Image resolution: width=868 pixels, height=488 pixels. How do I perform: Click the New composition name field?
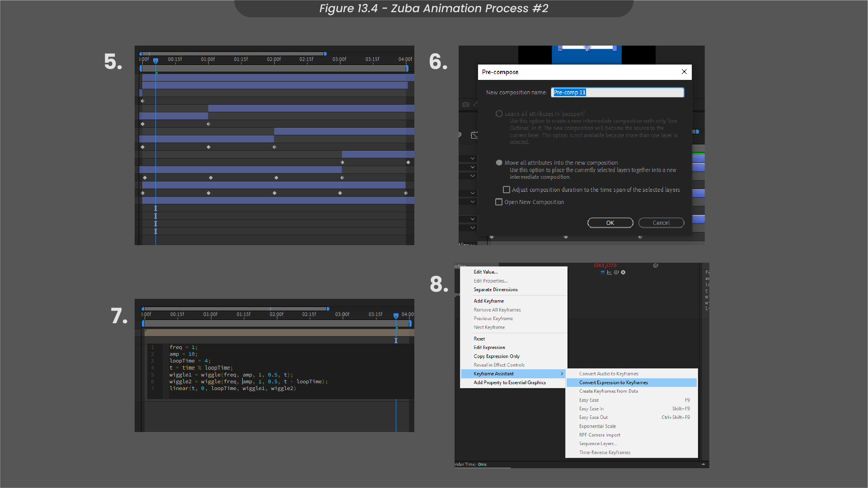coord(617,92)
